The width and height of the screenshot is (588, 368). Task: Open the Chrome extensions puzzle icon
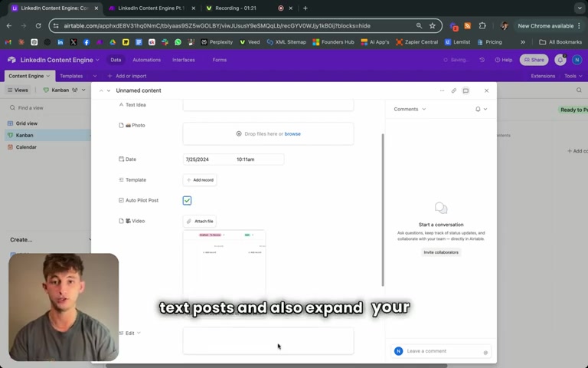482,26
